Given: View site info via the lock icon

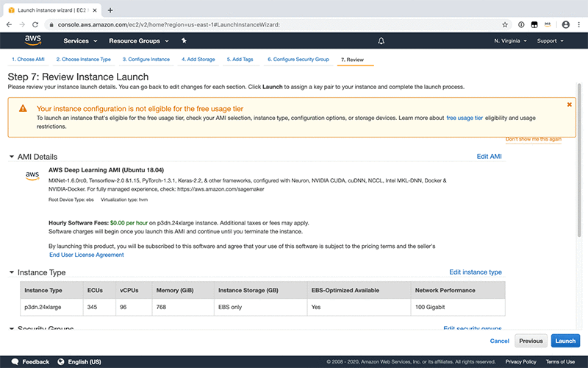Looking at the screenshot, I should 51,25.
